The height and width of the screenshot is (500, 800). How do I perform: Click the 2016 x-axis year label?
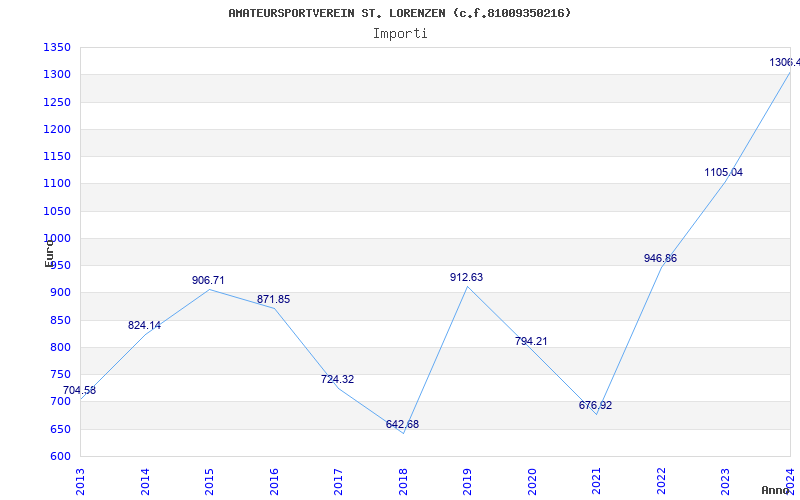click(x=273, y=482)
